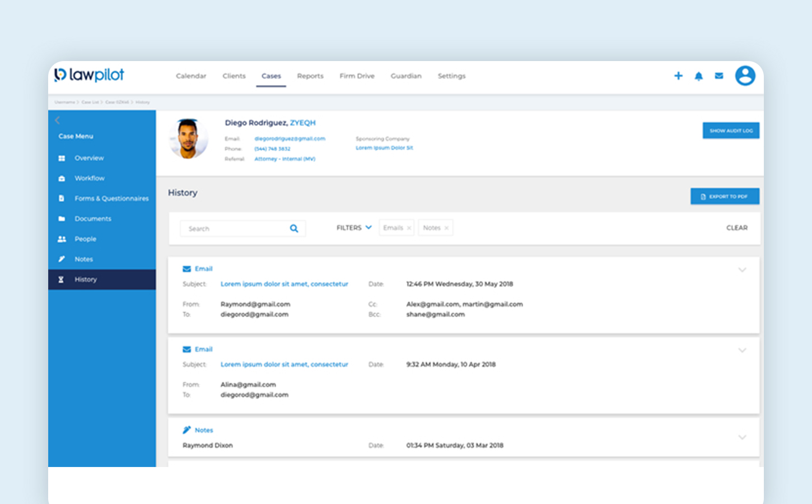Expand the Raymond Dixon note entry
812x504 pixels.
click(742, 437)
